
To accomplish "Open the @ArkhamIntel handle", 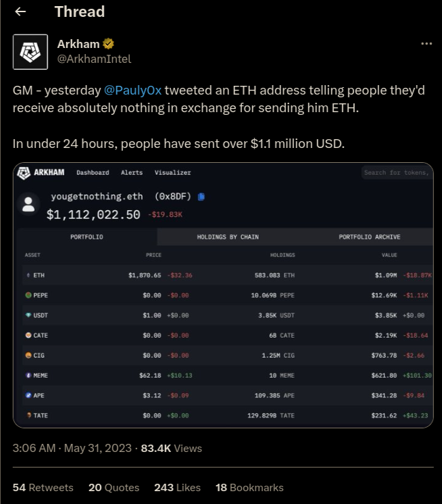I will (x=94, y=59).
